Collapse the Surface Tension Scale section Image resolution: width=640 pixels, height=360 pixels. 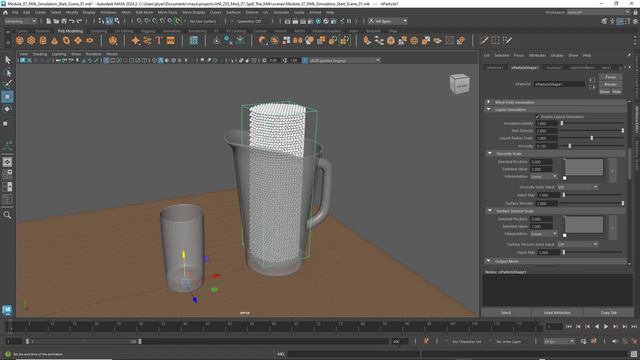coord(490,211)
